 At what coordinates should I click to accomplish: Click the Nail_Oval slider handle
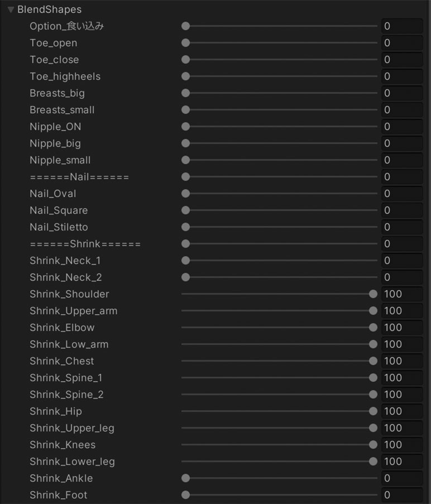tap(186, 194)
